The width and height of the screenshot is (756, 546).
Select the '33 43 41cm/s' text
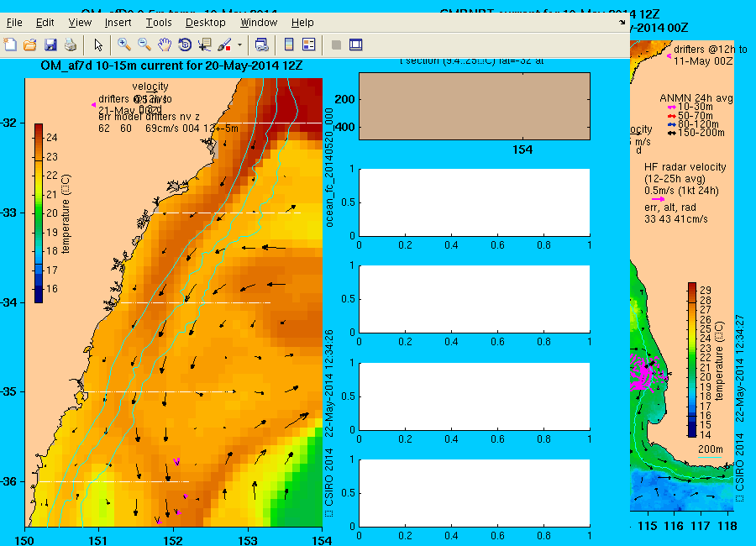(676, 219)
